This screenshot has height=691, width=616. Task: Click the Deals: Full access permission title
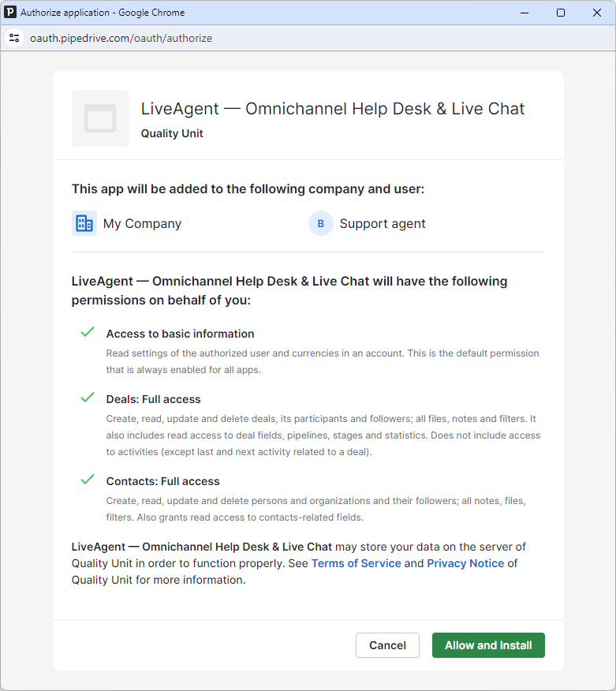click(154, 399)
